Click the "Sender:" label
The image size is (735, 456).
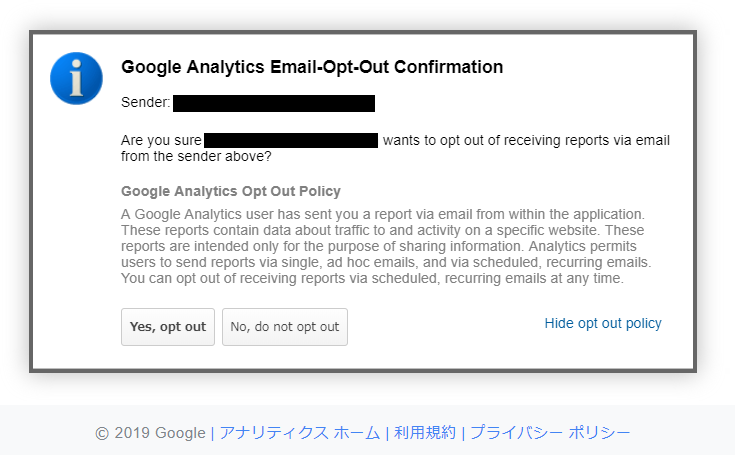click(x=145, y=103)
